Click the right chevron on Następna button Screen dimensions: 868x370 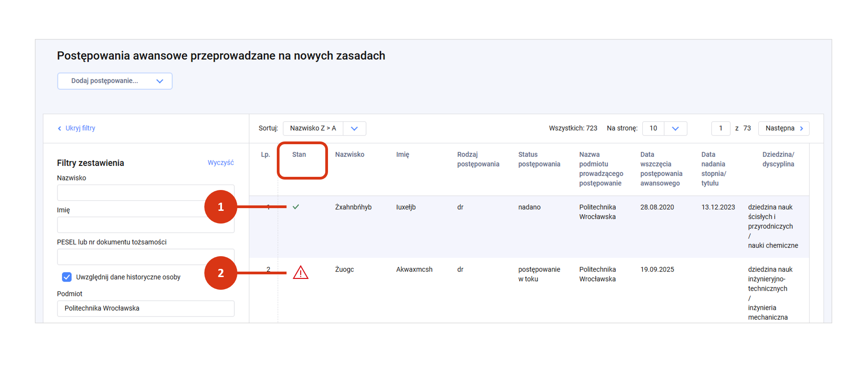[801, 128]
